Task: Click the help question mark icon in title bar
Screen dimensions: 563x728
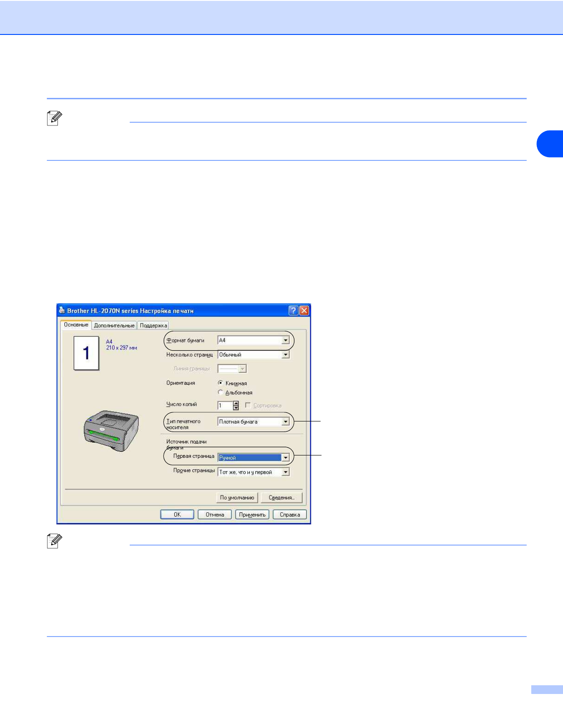Action: [293, 311]
